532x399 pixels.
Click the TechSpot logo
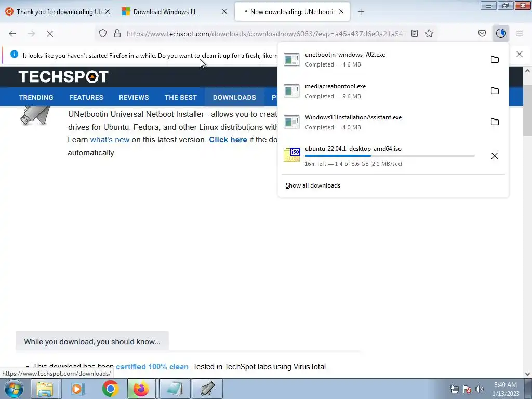point(63,77)
